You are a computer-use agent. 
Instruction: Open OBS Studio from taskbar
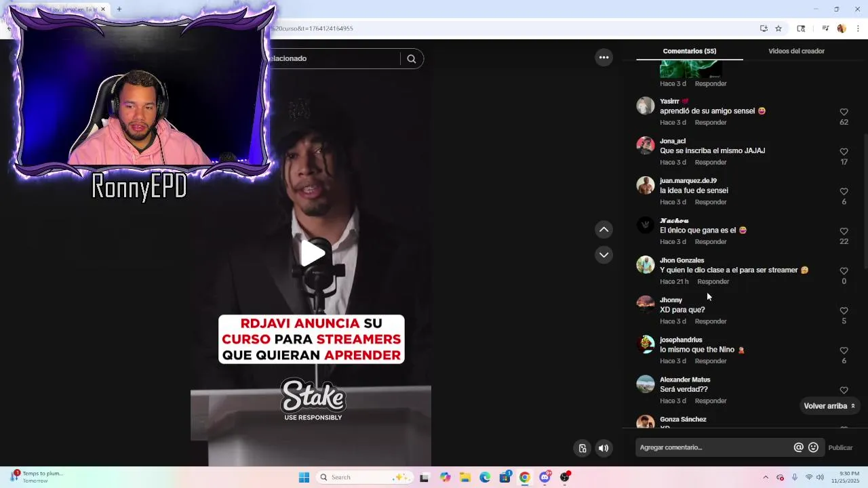(565, 477)
